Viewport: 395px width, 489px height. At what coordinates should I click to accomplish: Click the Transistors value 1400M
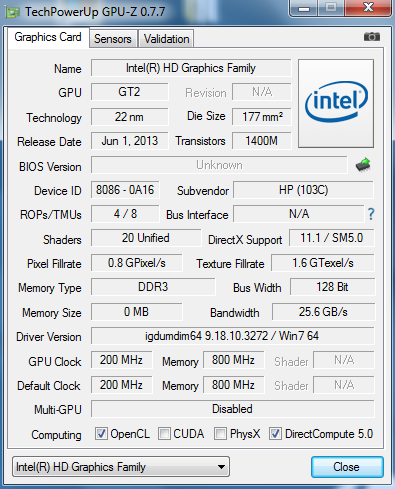point(262,141)
